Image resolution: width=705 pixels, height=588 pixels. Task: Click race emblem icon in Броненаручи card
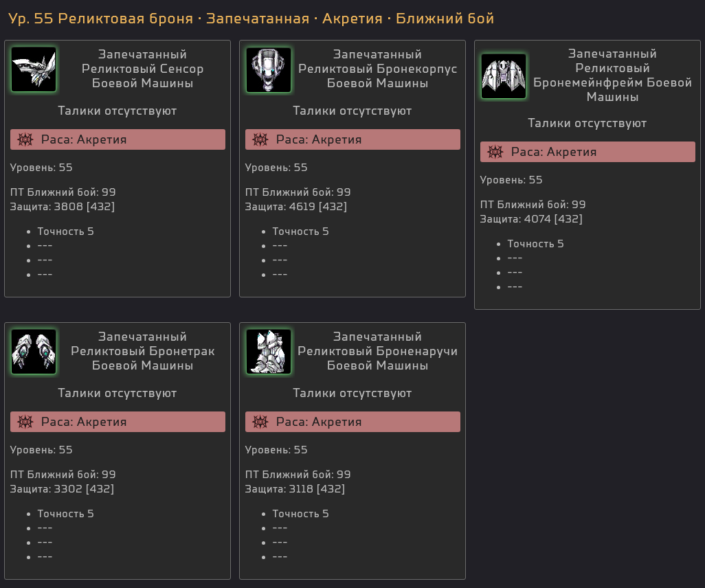260,422
